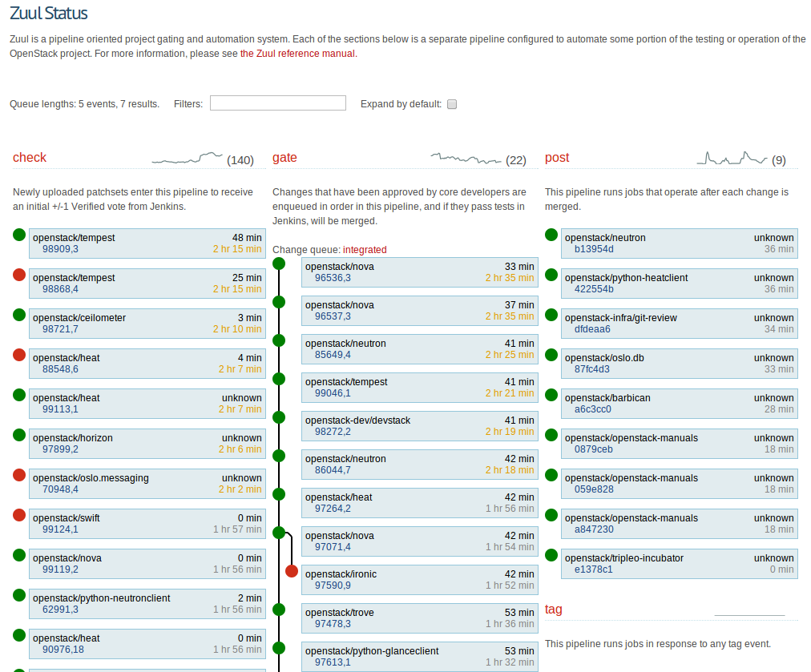Image resolution: width=811 pixels, height=672 pixels.
Task: Expand the openstack/ceilometer 98721,7 change panel
Action: click(147, 324)
